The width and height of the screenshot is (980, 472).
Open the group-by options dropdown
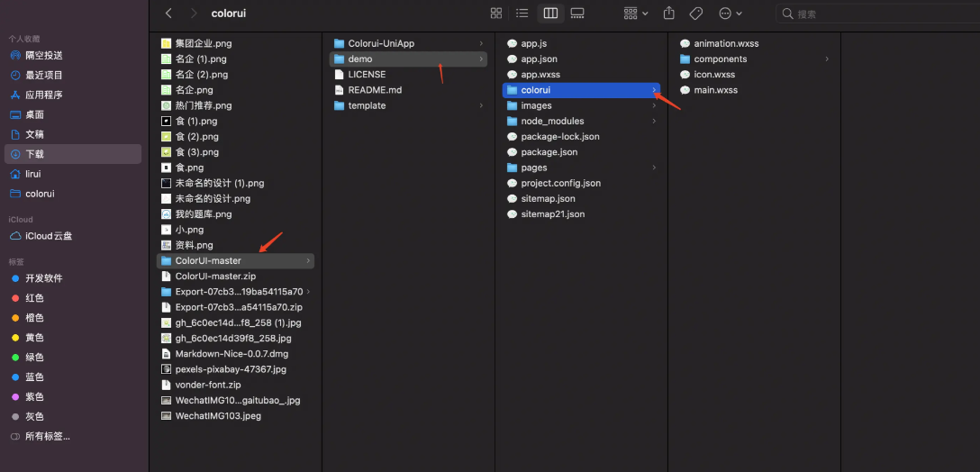point(636,14)
